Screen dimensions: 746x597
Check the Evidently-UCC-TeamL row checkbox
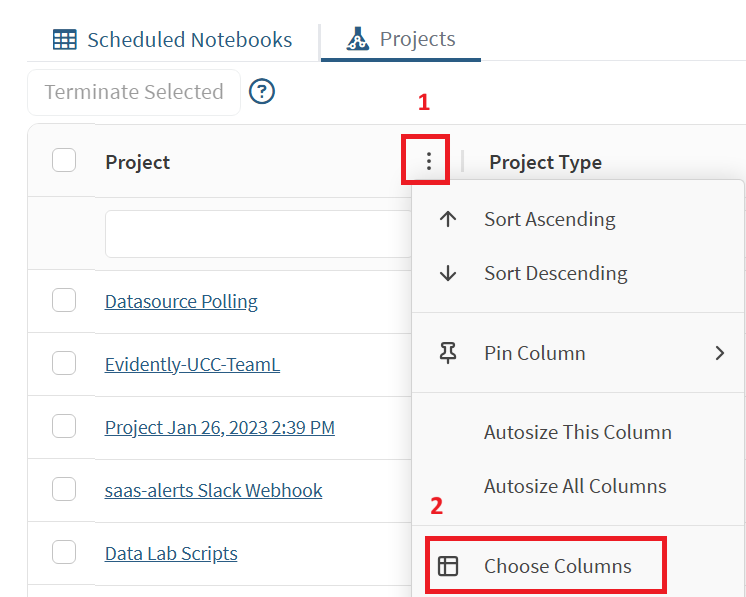click(64, 363)
